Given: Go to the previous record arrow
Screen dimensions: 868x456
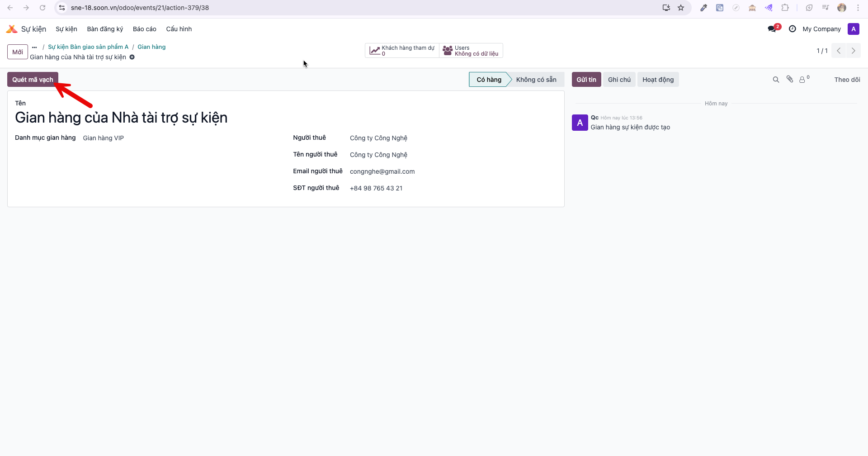Looking at the screenshot, I should pos(839,51).
